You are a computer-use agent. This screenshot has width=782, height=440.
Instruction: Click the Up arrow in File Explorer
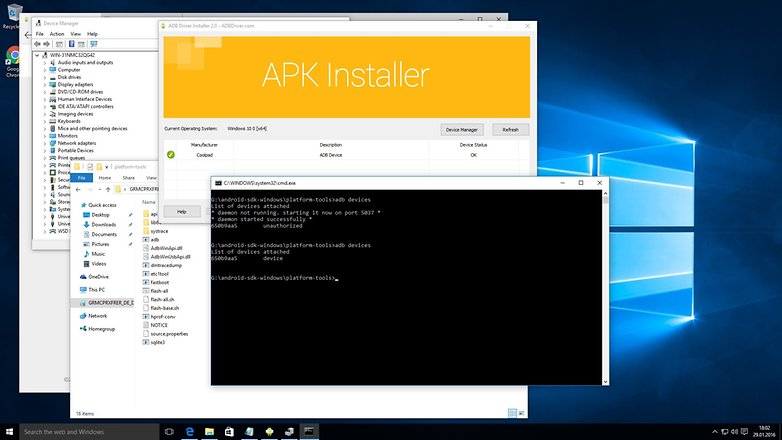tap(108, 190)
